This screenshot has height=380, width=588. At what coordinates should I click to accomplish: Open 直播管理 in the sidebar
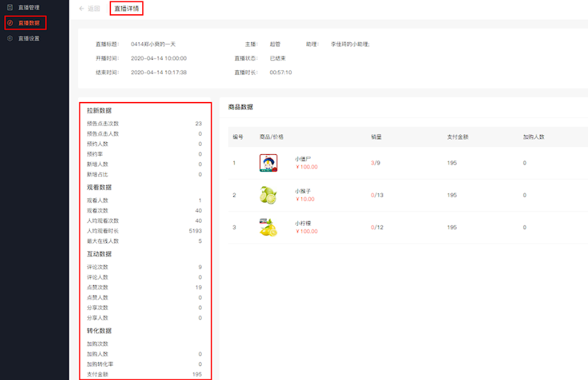[x=29, y=8]
